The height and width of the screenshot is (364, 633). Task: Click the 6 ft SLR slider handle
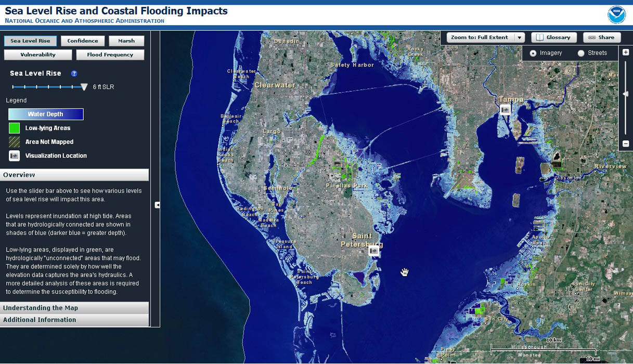click(84, 87)
